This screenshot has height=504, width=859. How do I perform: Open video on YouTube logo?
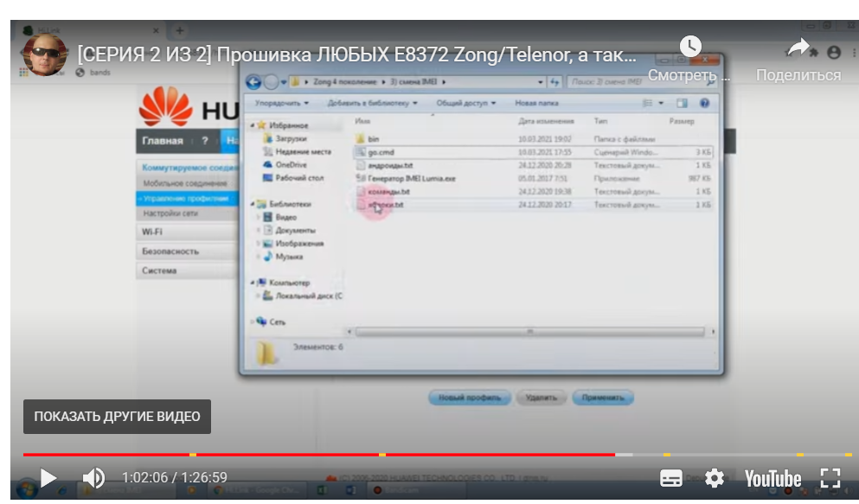[772, 479]
